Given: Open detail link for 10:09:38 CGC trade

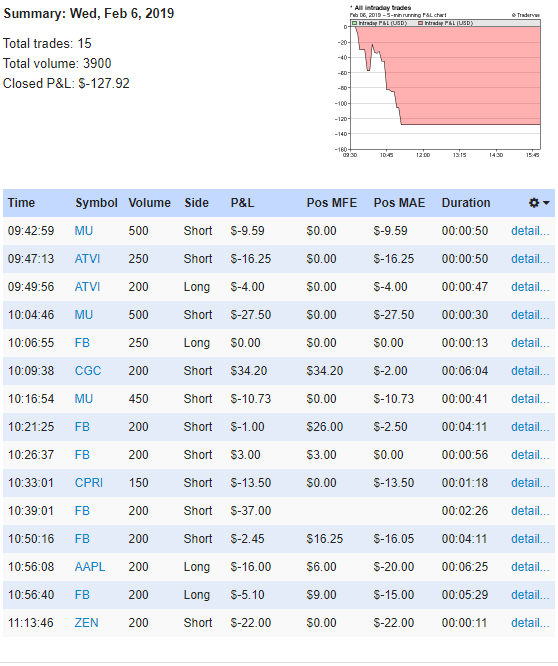Looking at the screenshot, I should point(530,371).
